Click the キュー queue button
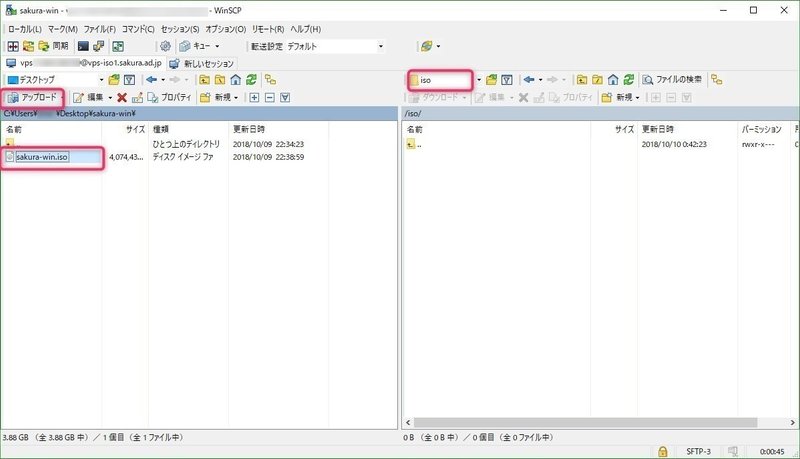 [195, 46]
